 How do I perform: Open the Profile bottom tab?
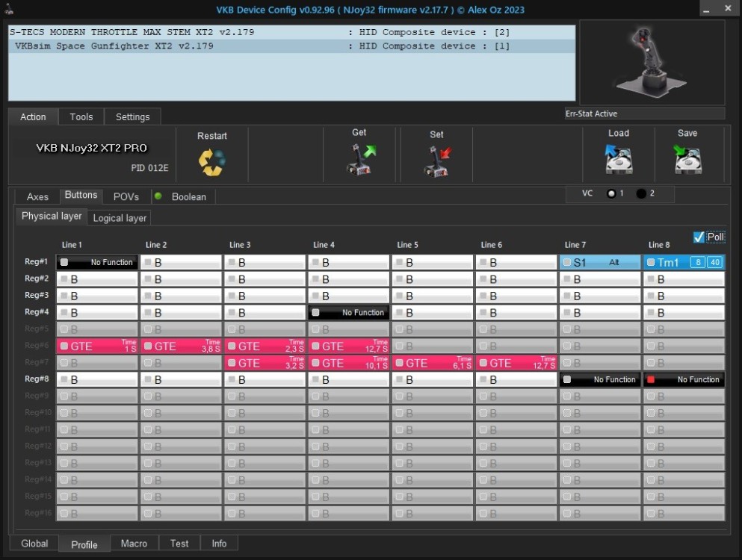point(84,544)
